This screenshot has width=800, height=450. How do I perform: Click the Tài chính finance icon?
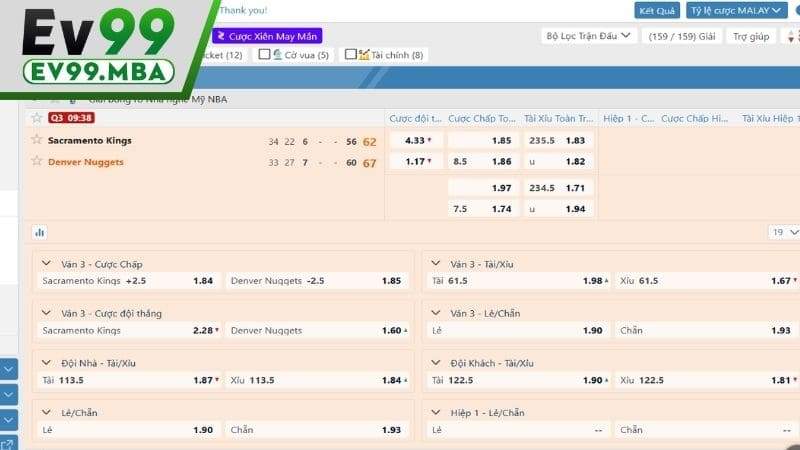pos(364,55)
